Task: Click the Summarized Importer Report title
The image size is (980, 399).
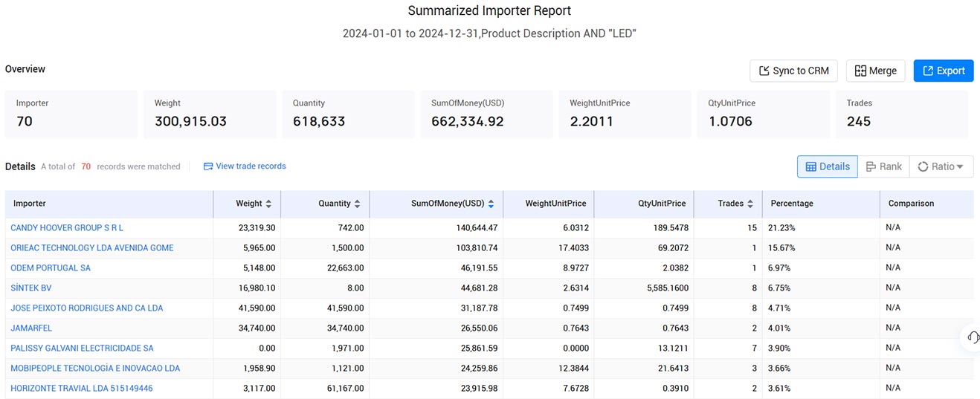Action: [489, 11]
